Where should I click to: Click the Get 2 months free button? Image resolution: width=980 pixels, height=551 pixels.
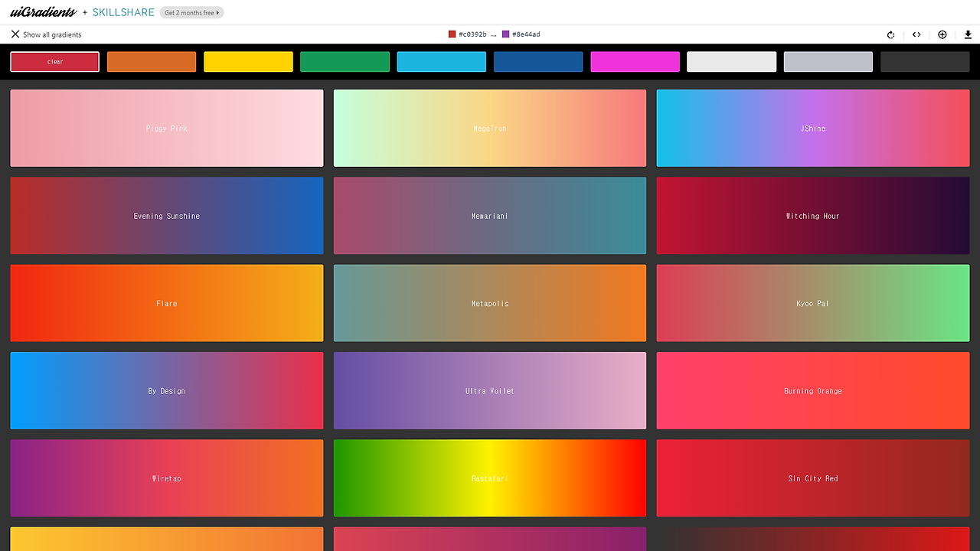(x=191, y=12)
